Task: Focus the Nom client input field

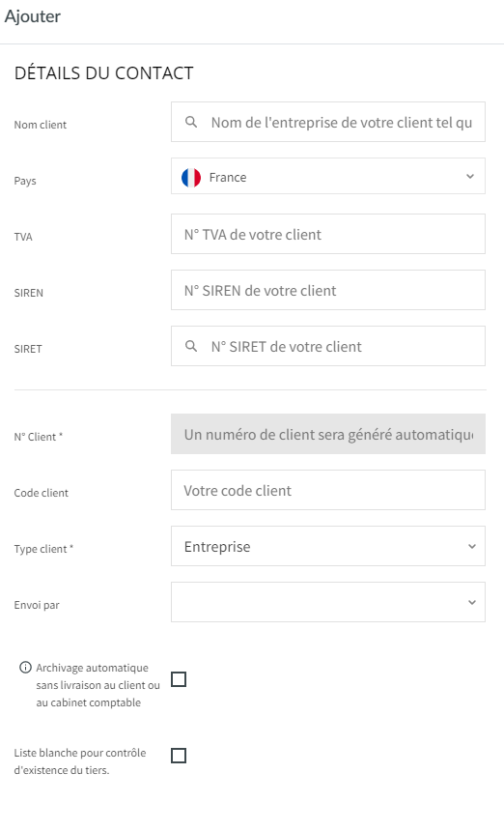Action: click(x=328, y=122)
